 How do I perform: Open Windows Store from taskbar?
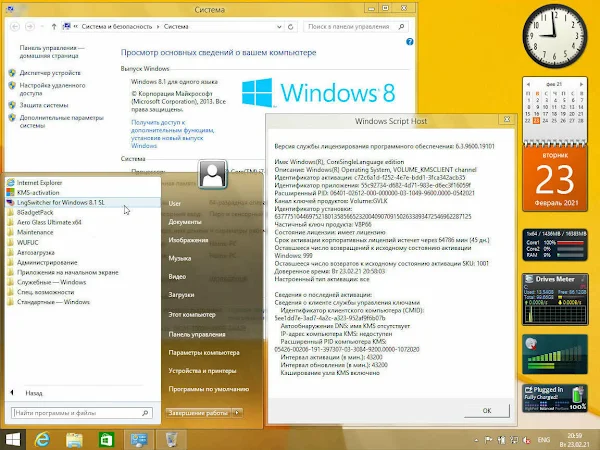(106, 440)
